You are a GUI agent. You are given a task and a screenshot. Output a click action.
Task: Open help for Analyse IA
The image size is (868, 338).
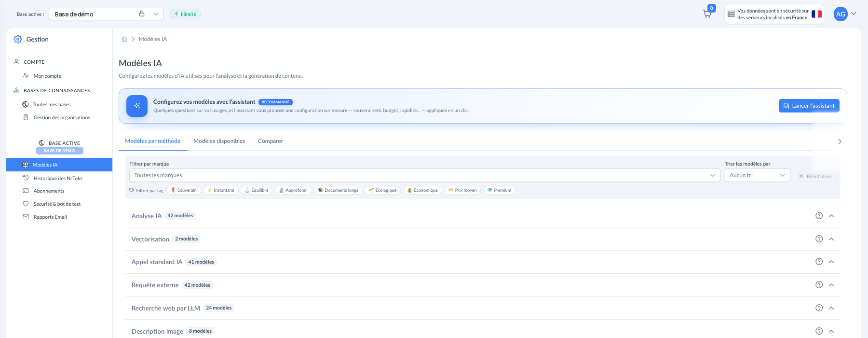[819, 216]
